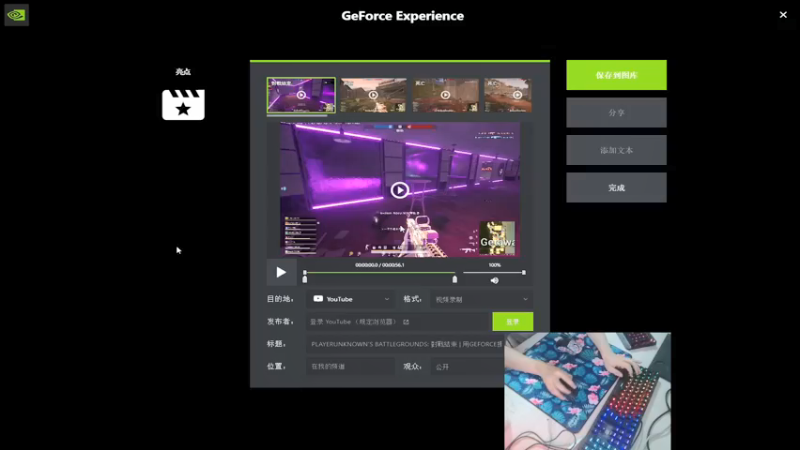
Task: Select the second highlight thumbnail
Action: click(x=373, y=95)
